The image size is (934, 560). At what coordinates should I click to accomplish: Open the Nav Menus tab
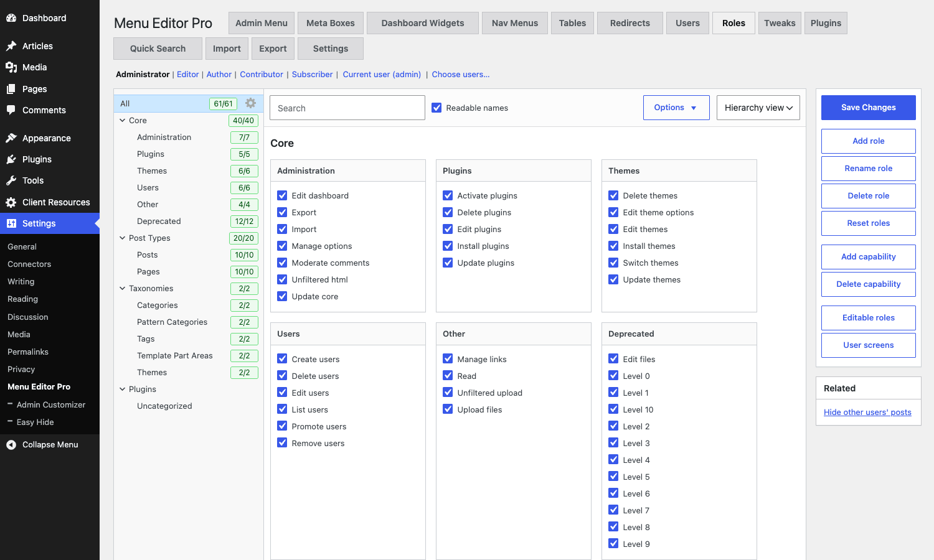pos(515,23)
